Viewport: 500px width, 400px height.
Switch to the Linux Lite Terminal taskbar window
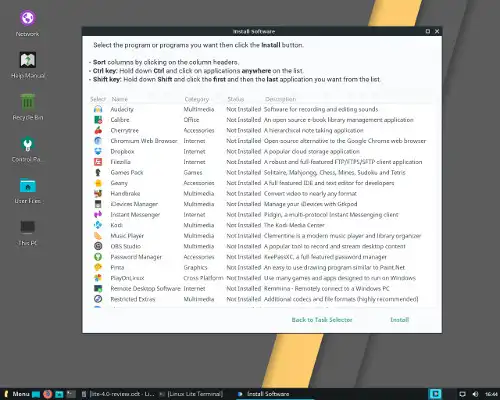pyautogui.click(x=191, y=394)
